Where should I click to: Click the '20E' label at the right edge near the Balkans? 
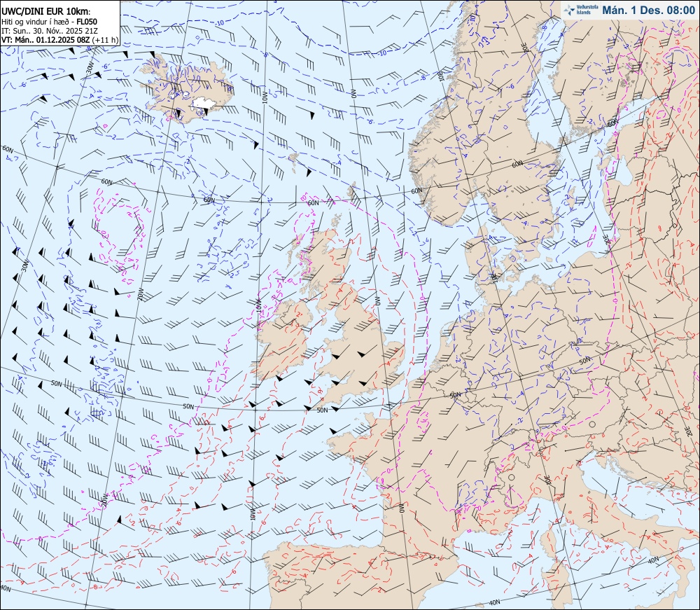(x=689, y=431)
